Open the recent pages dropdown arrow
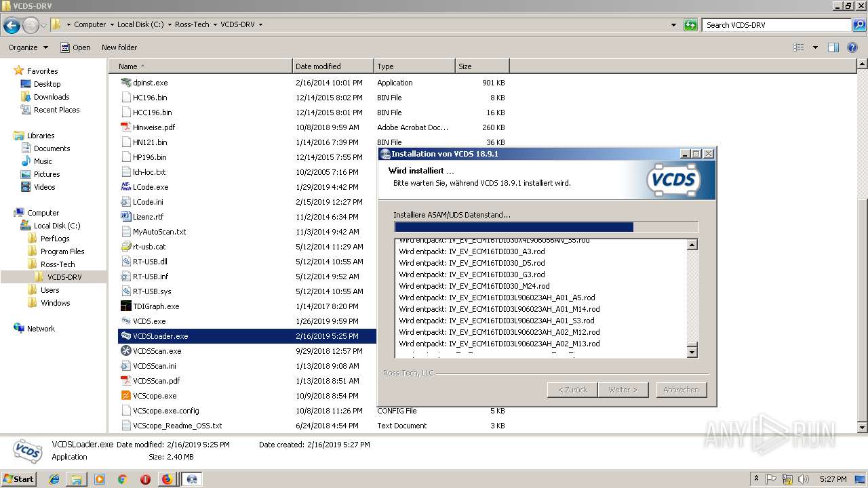Screen dimensions: 868x488 43,26
